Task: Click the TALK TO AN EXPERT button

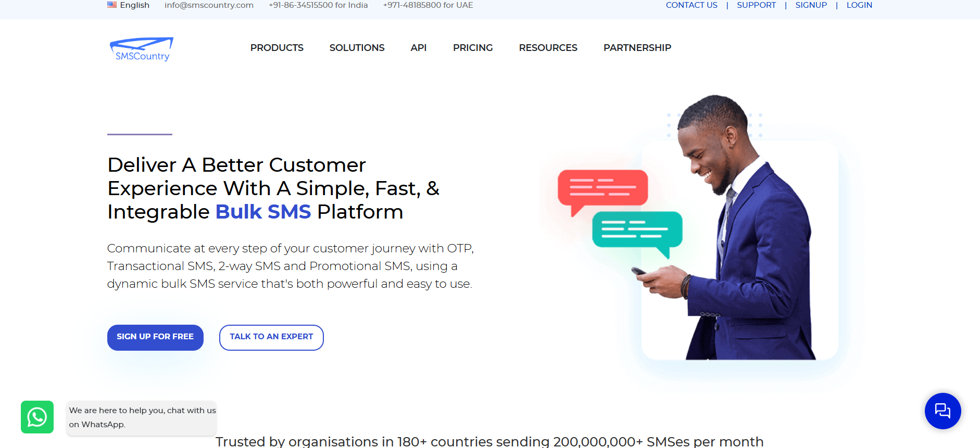Action: point(271,337)
